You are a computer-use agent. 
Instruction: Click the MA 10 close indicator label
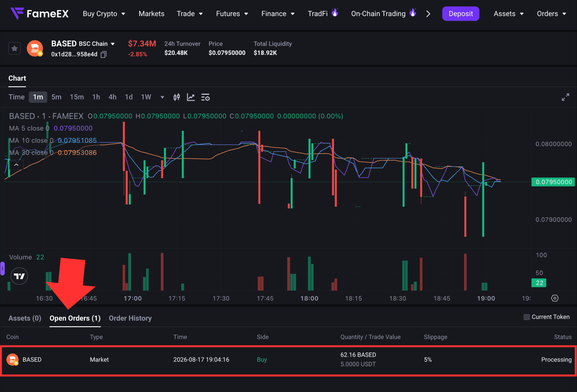click(31, 140)
